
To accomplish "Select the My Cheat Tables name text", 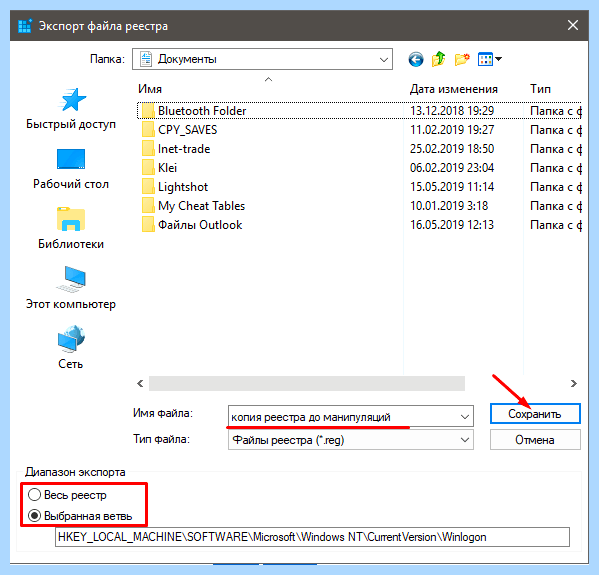I will (x=201, y=206).
